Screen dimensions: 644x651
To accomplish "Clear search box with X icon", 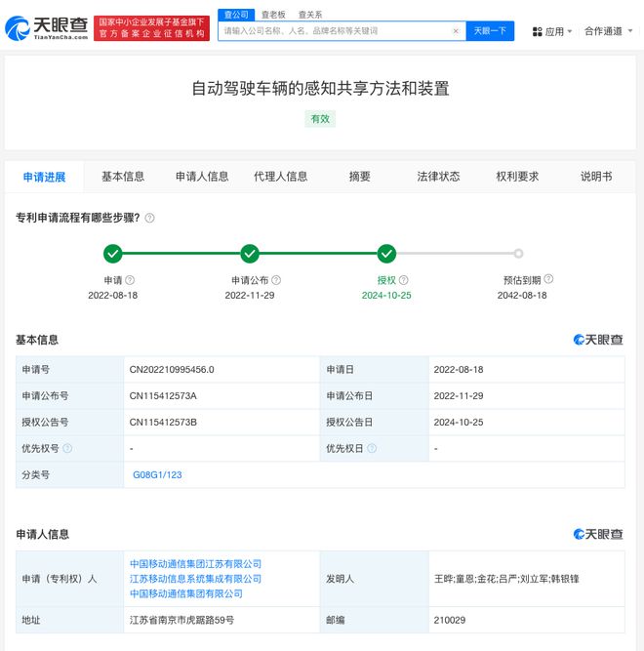I will tap(456, 31).
